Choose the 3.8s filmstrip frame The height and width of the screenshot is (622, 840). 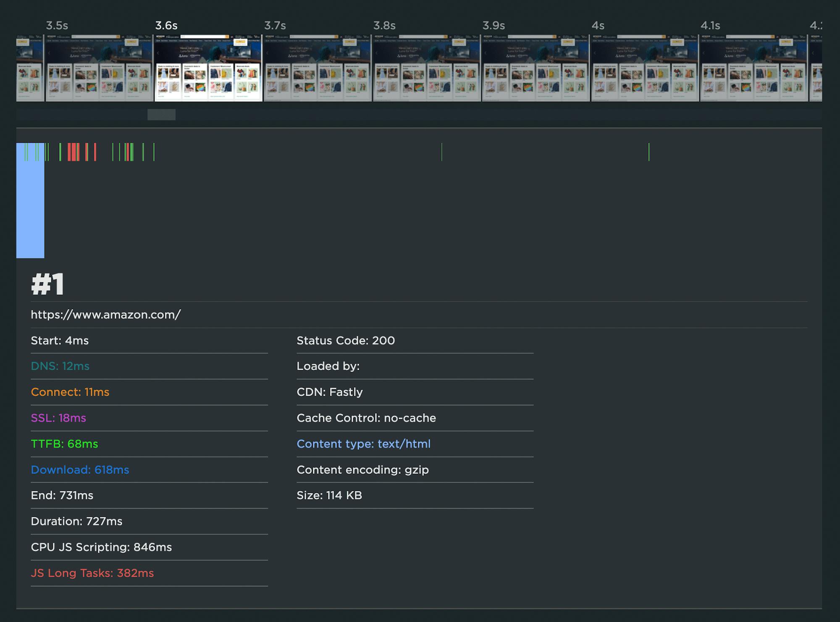tap(427, 68)
